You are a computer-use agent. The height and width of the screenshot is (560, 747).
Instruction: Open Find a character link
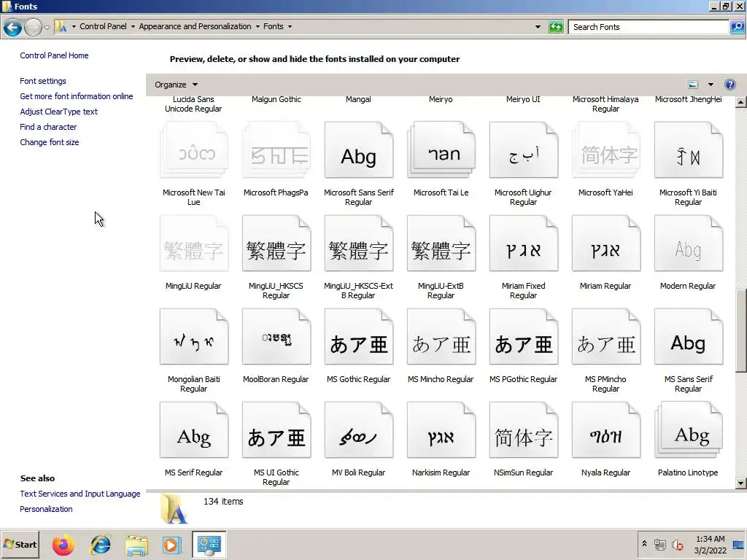[x=48, y=127]
